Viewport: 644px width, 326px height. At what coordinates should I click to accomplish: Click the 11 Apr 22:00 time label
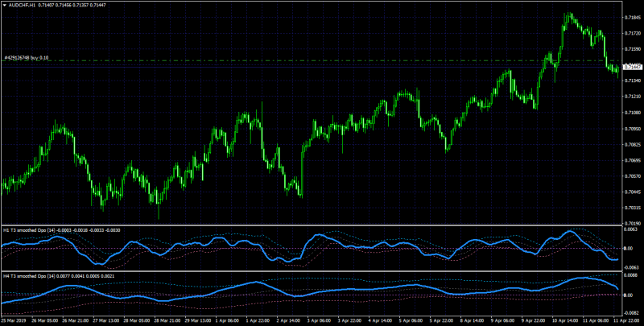tap(625, 320)
